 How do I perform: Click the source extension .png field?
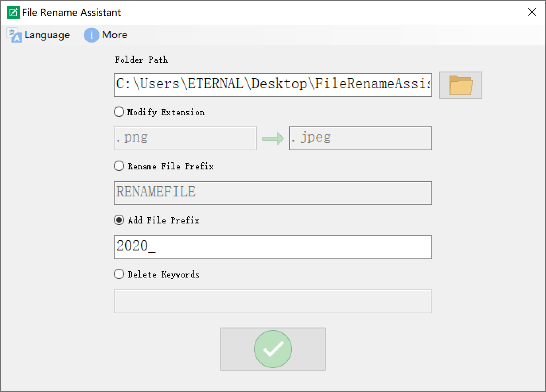185,138
